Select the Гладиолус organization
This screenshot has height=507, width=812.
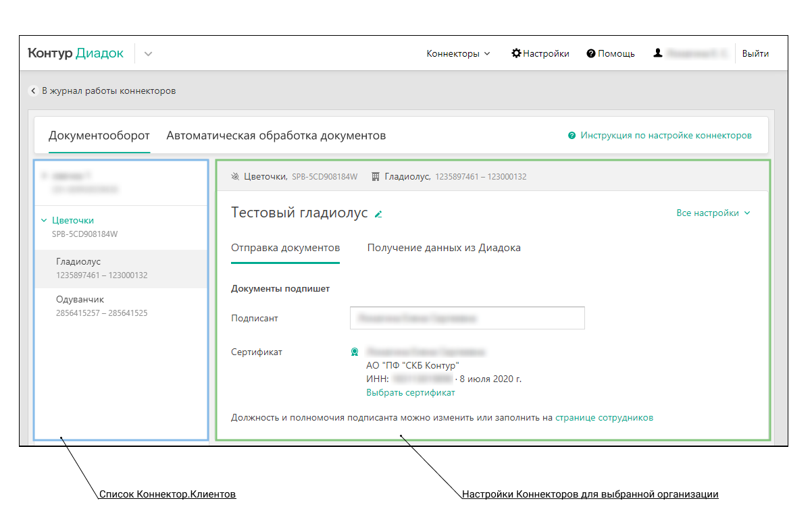click(x=121, y=268)
